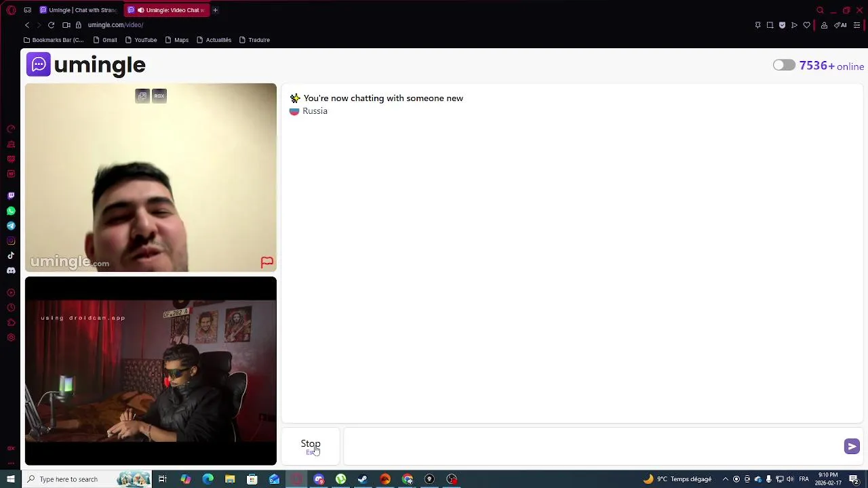868x488 pixels.
Task: Click the Windows Start button
Action: (x=11, y=479)
